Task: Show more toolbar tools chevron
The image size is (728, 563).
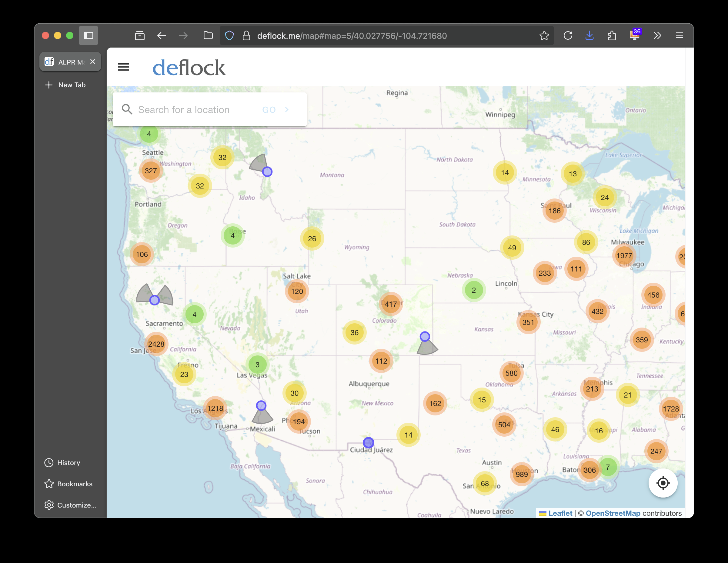Action: coord(657,36)
